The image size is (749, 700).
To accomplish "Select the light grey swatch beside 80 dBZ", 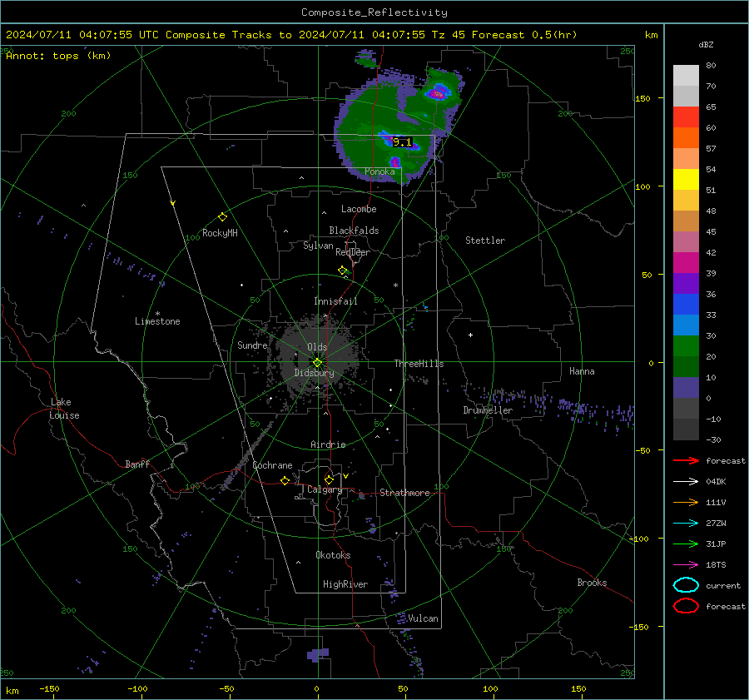I will [686, 76].
